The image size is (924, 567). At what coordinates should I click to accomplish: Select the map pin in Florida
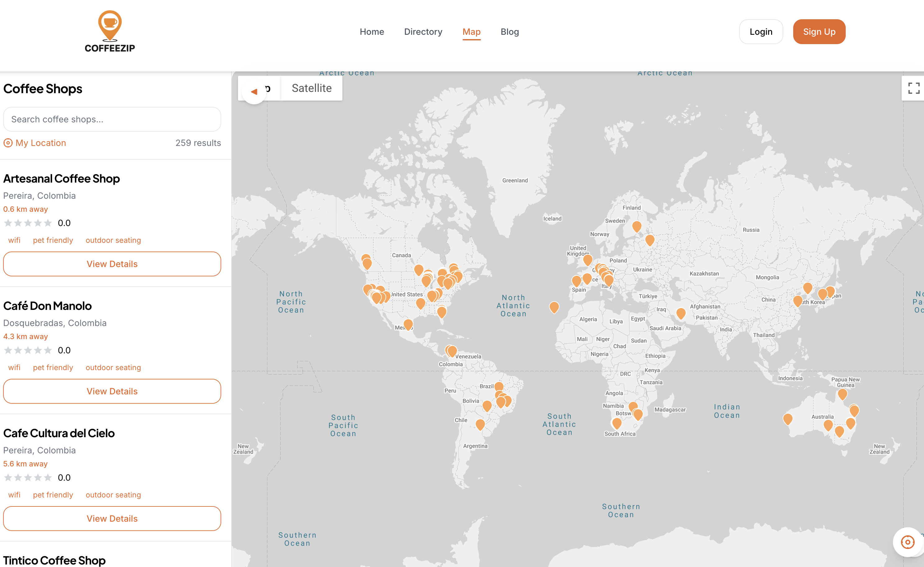coord(442,312)
